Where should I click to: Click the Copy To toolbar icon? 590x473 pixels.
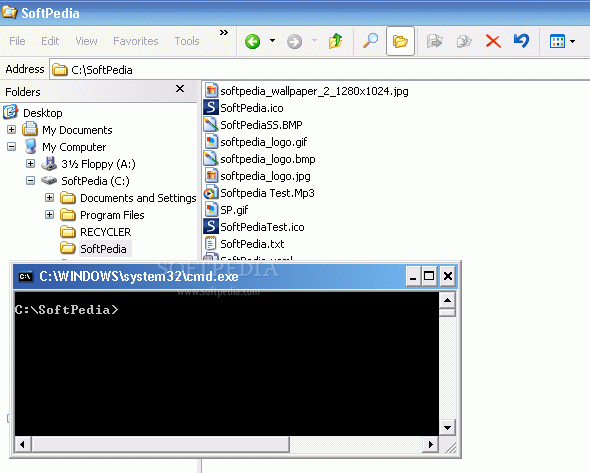click(x=464, y=41)
